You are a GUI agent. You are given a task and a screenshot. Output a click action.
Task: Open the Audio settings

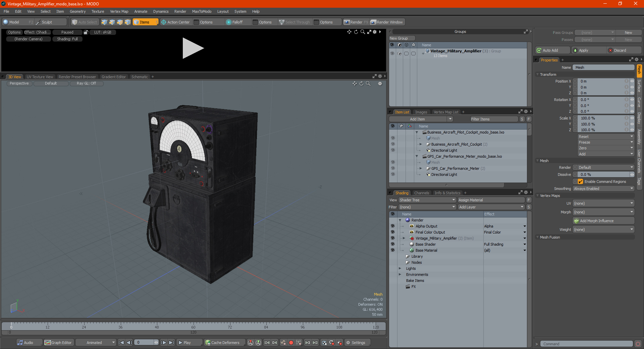click(29, 343)
